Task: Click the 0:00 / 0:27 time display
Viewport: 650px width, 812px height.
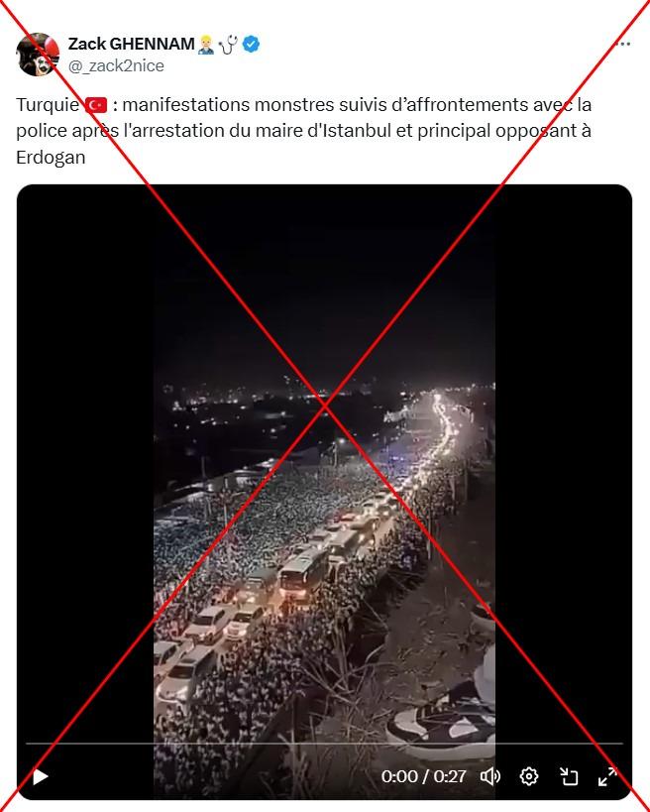Action: pyautogui.click(x=423, y=776)
